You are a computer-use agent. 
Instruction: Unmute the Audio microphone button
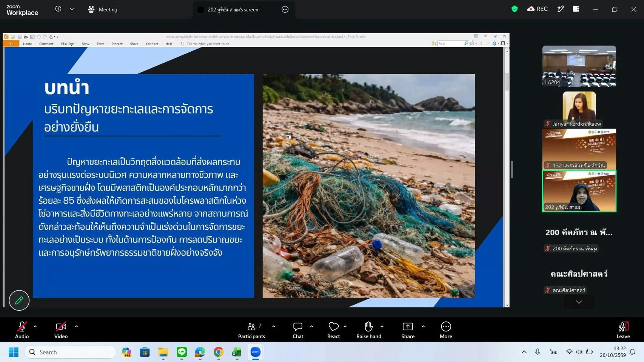pos(22,330)
